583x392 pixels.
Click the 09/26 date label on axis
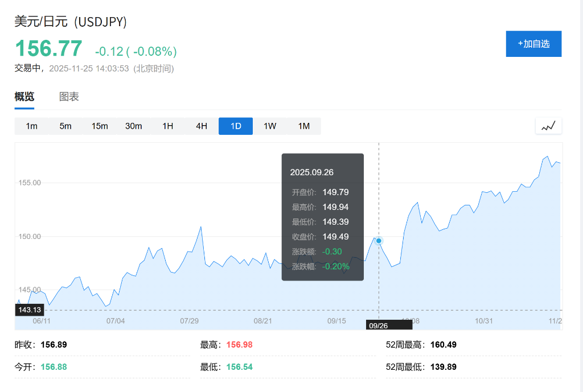(x=379, y=325)
